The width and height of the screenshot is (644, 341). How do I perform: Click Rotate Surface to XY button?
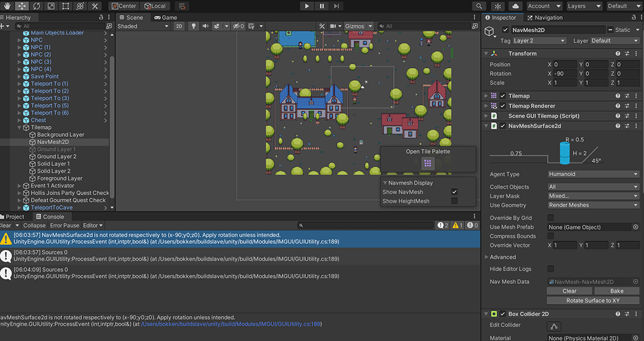593,300
